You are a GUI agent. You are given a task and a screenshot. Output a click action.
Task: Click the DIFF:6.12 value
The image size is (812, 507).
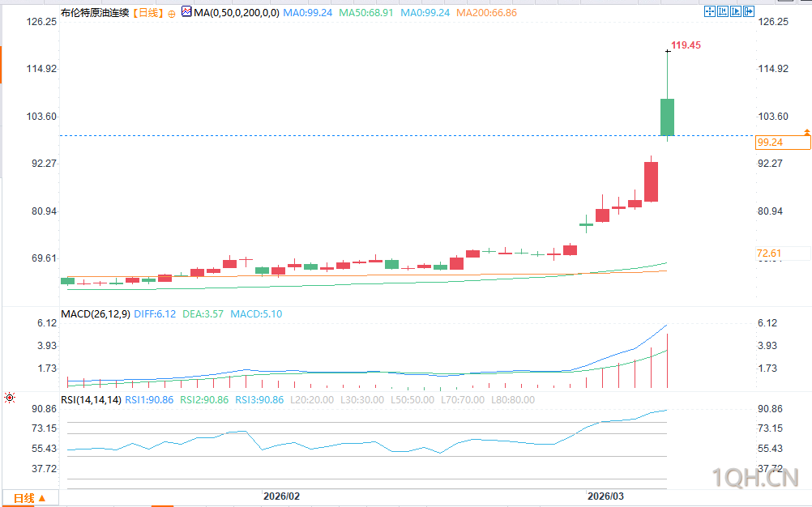(155, 314)
